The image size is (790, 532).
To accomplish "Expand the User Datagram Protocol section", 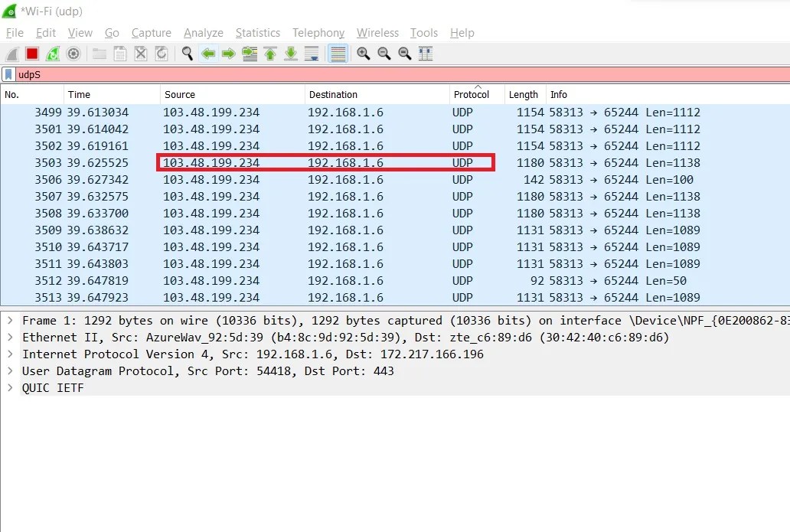I will 10,370.
